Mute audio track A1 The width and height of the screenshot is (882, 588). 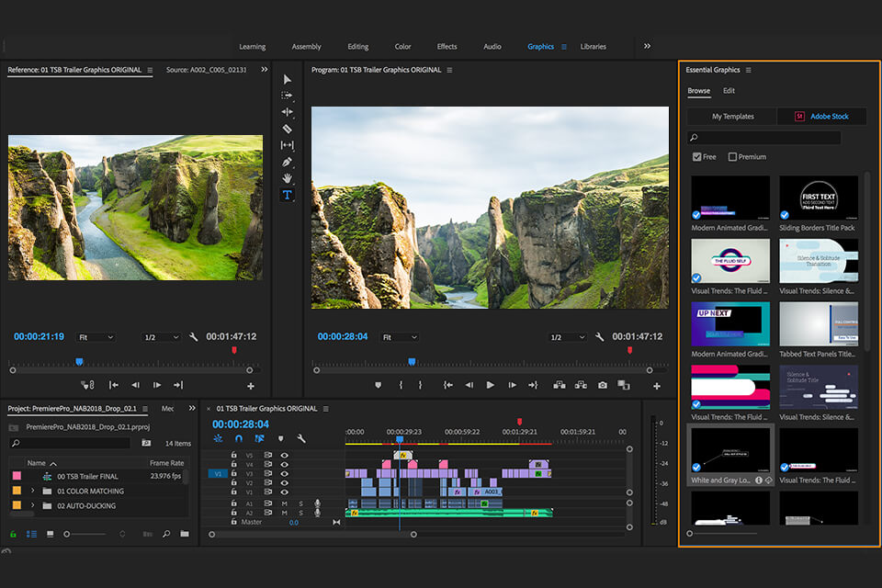[x=284, y=503]
